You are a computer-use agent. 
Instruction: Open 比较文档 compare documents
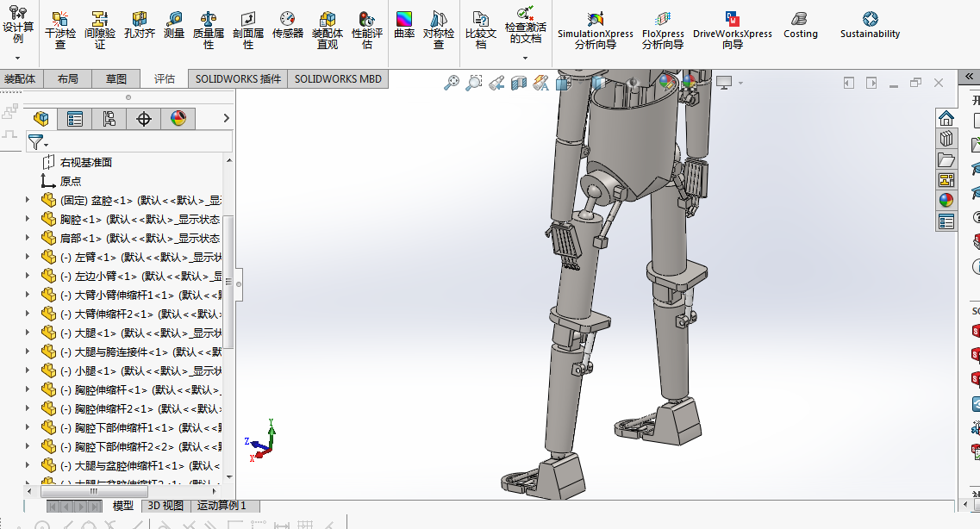click(481, 28)
